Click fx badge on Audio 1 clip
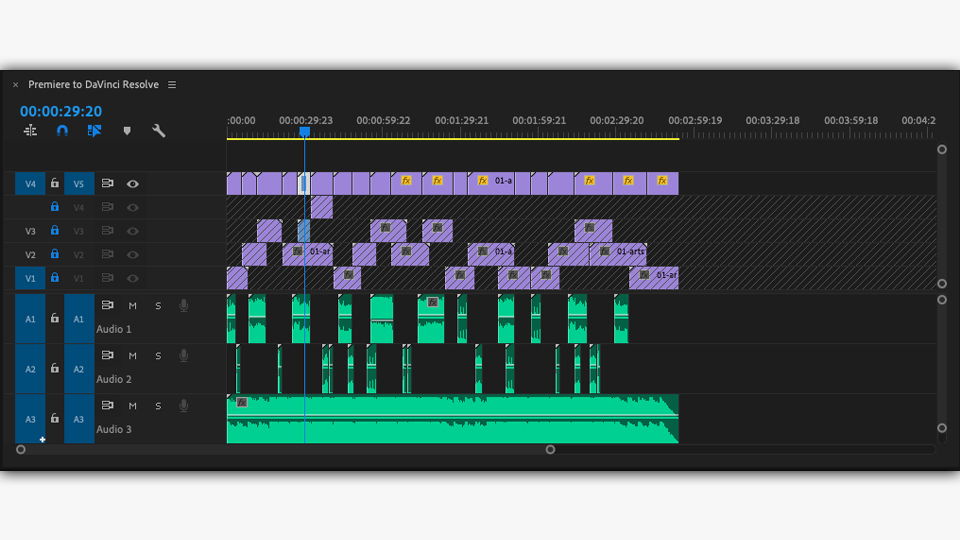The height and width of the screenshot is (540, 960). (x=433, y=302)
